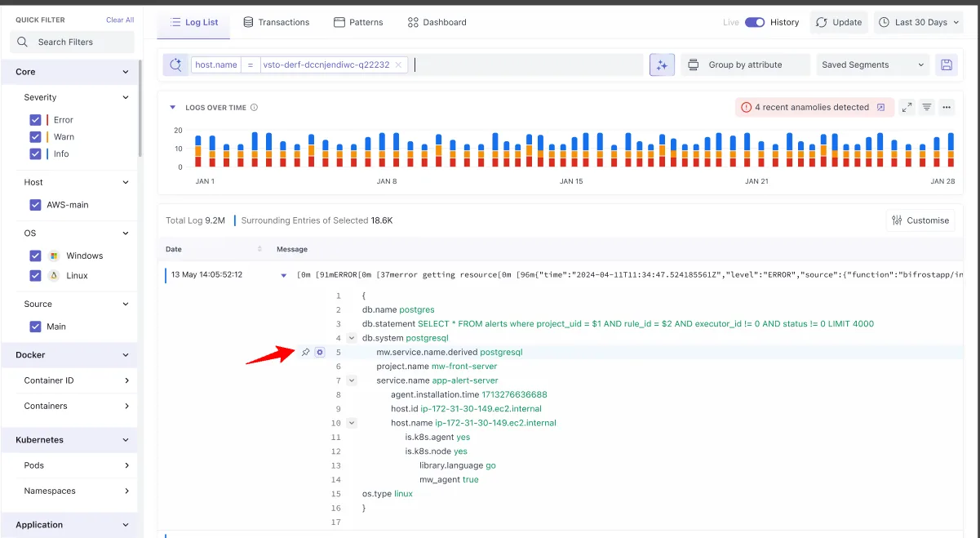Uncheck the AWS-main host checkbox
The height and width of the screenshot is (538, 980).
pyautogui.click(x=35, y=205)
